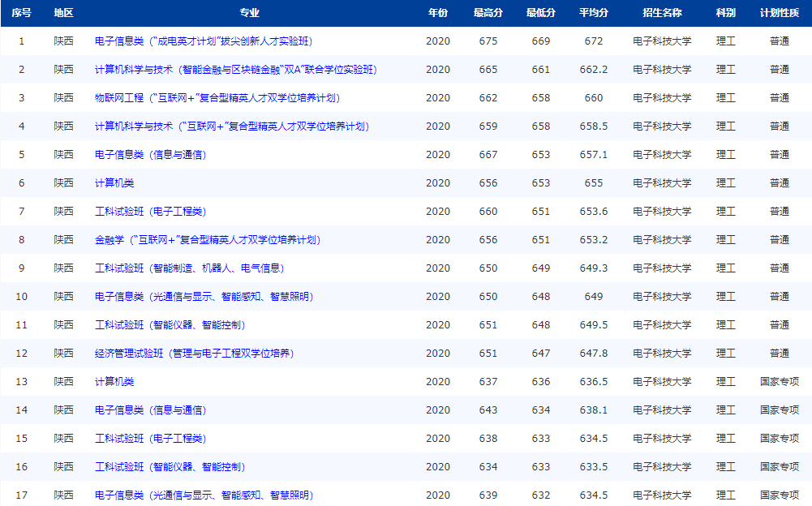Click the 电子科技大学 cell in row 1
This screenshot has width=812, height=506.
pos(662,41)
